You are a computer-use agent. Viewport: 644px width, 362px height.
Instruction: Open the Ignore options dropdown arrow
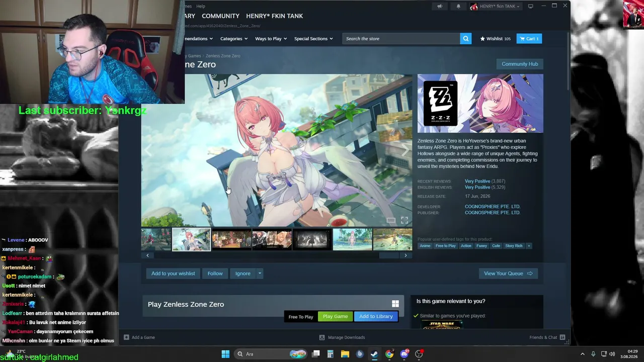click(x=260, y=274)
